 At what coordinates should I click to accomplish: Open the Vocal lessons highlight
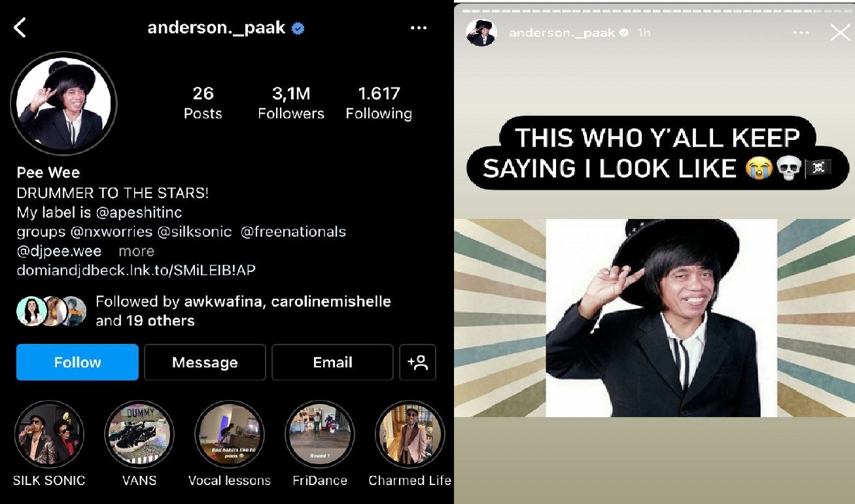230,435
